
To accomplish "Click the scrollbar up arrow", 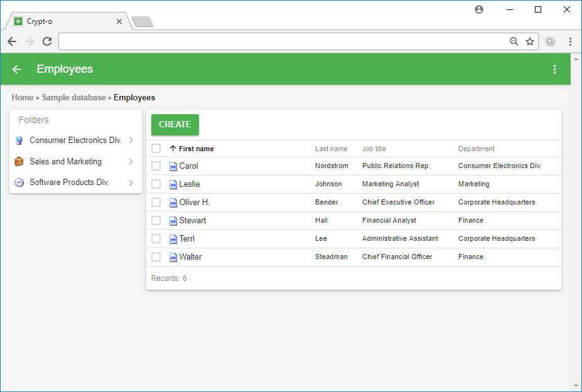I will pyautogui.click(x=576, y=58).
